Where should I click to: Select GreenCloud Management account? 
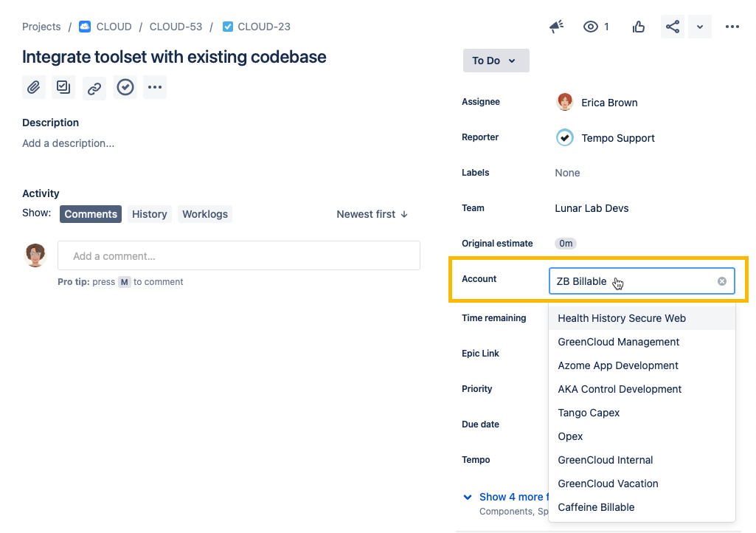click(x=642, y=342)
